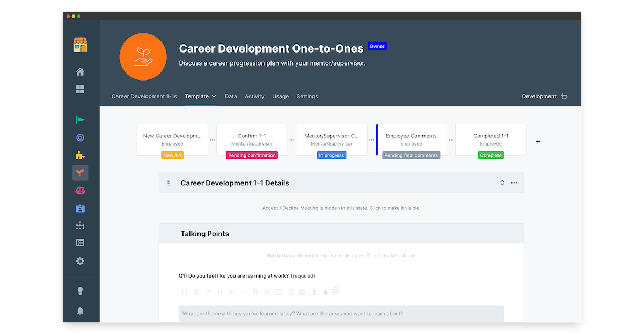The height and width of the screenshot is (334, 644).
Task: Click the Development environment link
Action: pyautogui.click(x=539, y=97)
